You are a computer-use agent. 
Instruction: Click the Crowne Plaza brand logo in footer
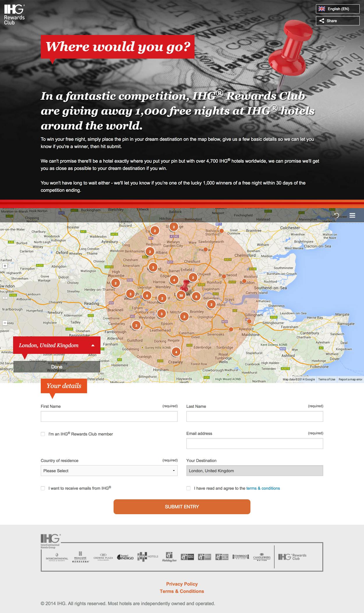103,557
